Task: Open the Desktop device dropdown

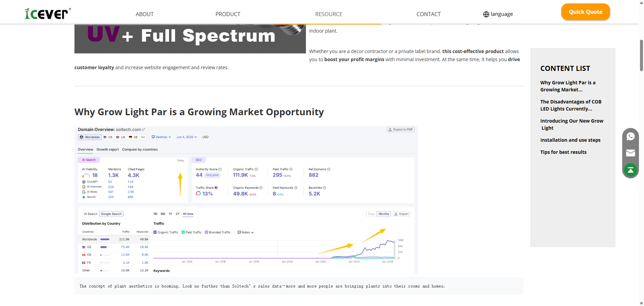Action: point(161,137)
